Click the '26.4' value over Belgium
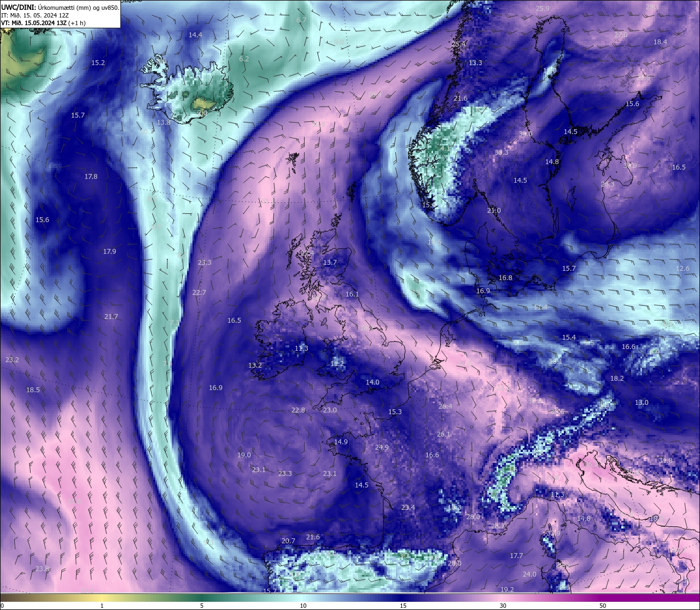 445,406
